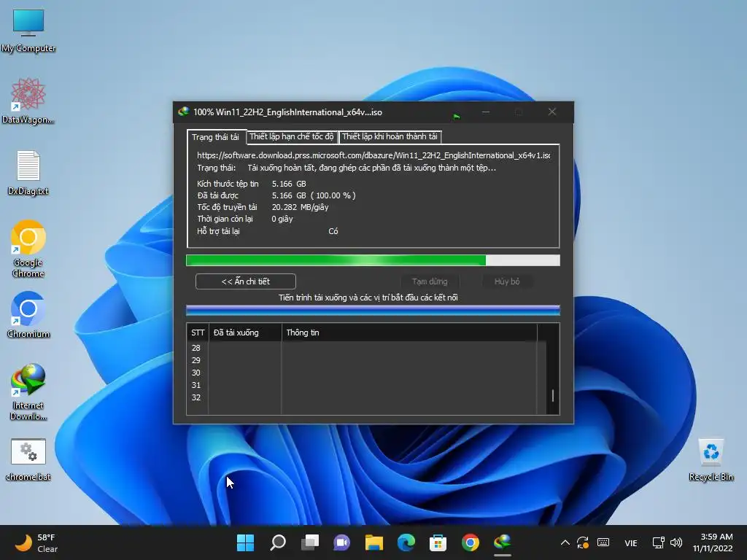Open taskbar Search
The height and width of the screenshot is (560, 747).
278,542
